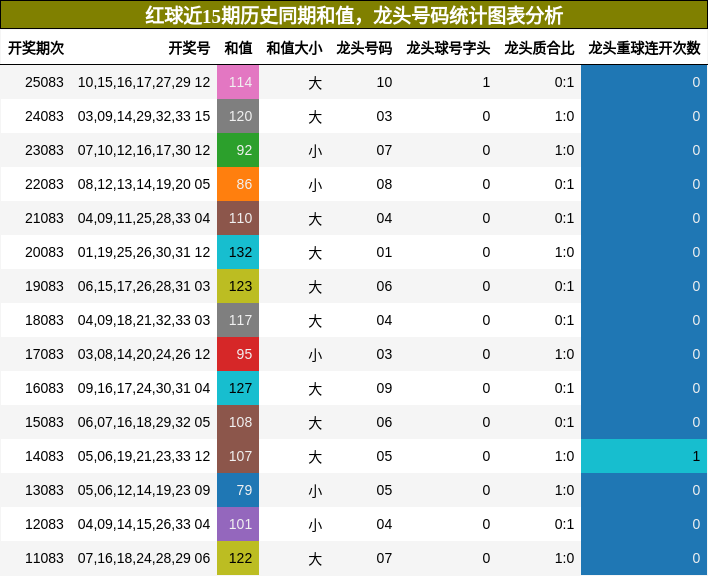
Task: Click the green sum cell 92
Action: point(238,150)
